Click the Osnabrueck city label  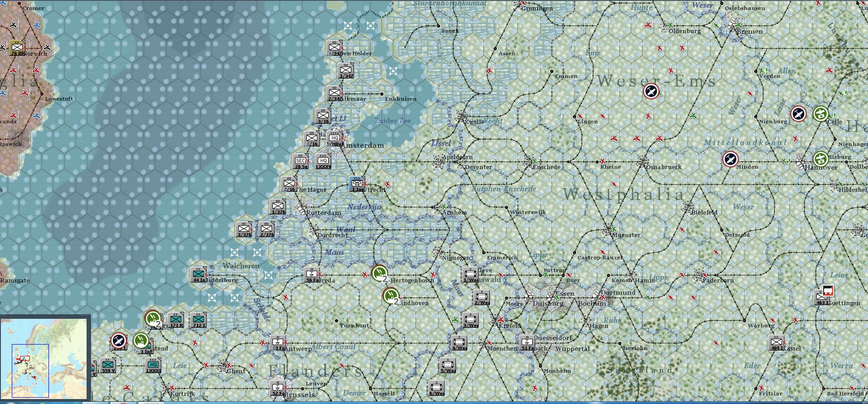tap(664, 167)
